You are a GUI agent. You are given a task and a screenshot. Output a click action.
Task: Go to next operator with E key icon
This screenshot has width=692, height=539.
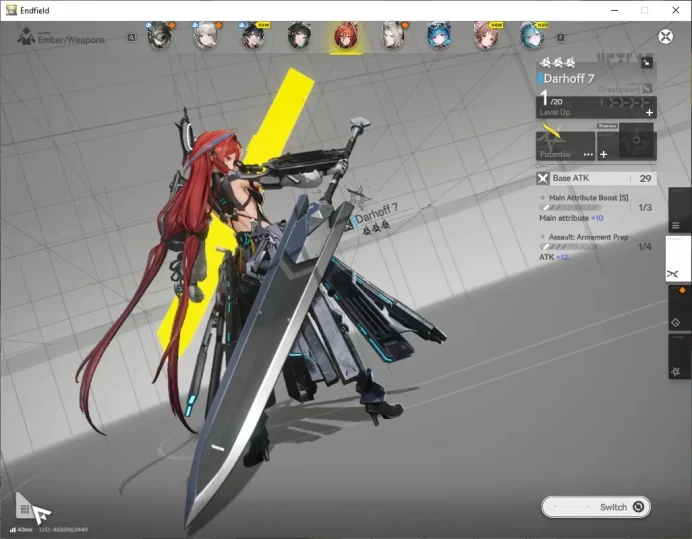(x=560, y=38)
